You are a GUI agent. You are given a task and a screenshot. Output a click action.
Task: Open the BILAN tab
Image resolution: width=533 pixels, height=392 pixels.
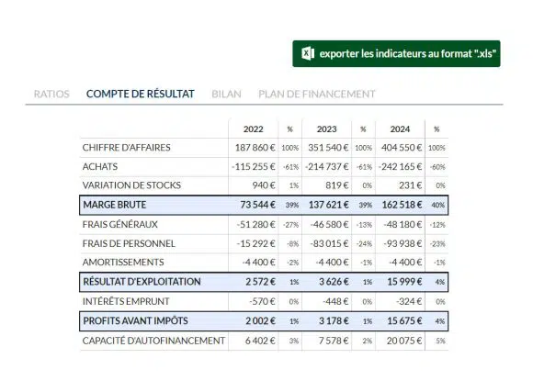point(226,94)
